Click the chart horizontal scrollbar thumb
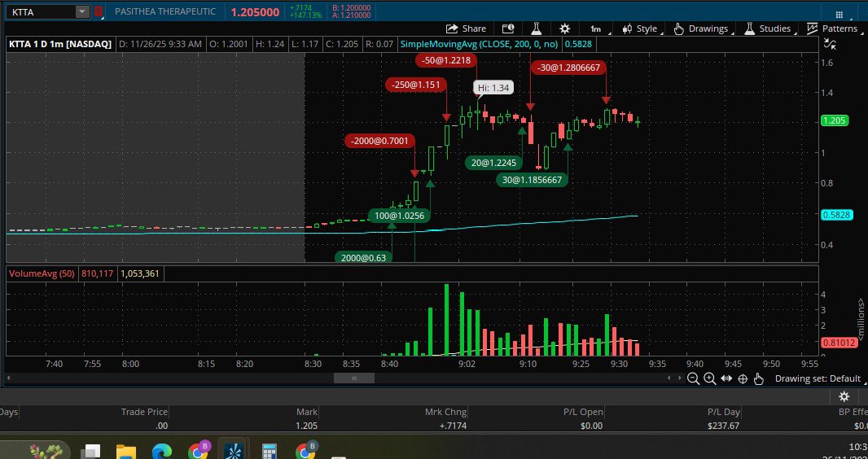Screen dimensions: 868x459 (353, 378)
